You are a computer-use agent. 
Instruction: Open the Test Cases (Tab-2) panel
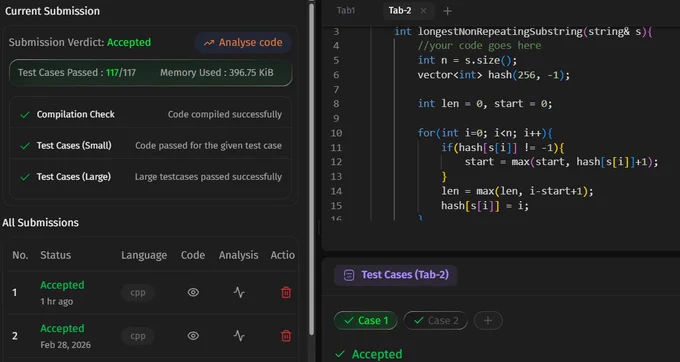pyautogui.click(x=396, y=275)
